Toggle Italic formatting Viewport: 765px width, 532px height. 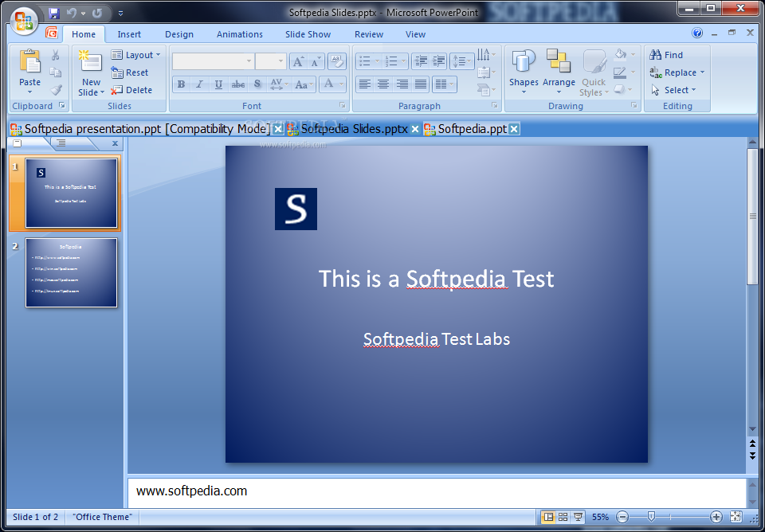(x=199, y=84)
